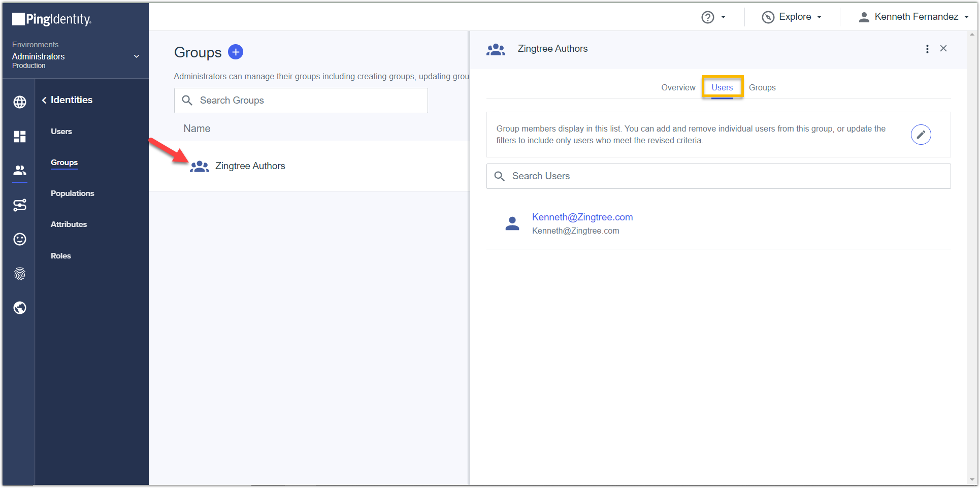Open the smiley face experiences icon
This screenshot has width=980, height=488.
pyautogui.click(x=20, y=239)
